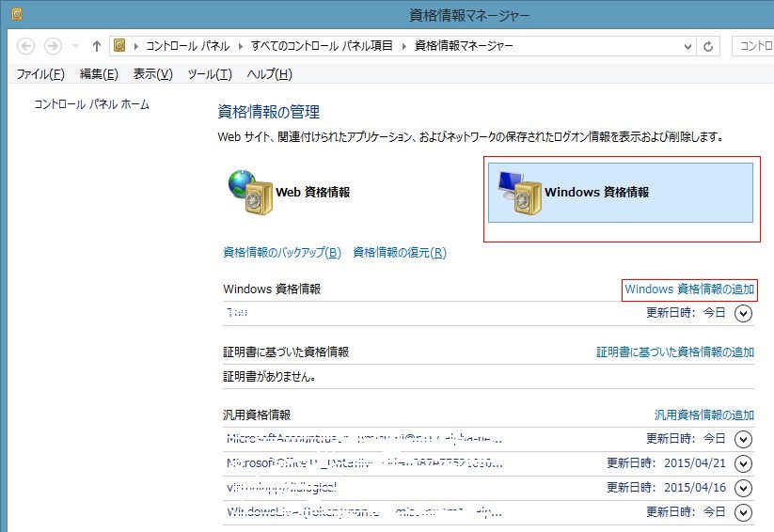Refresh the page with the refresh icon
The image size is (774, 532).
pos(708,46)
